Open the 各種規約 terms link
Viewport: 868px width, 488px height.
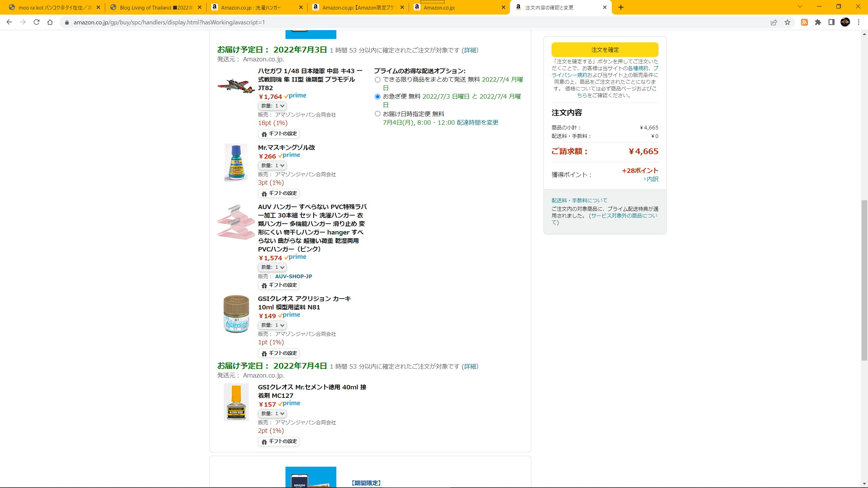click(x=638, y=68)
